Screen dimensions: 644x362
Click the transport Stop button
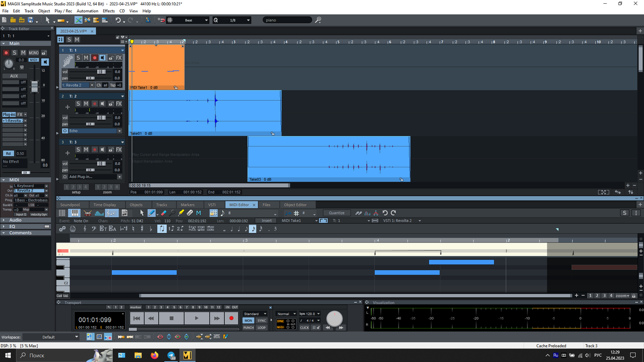pyautogui.click(x=171, y=318)
